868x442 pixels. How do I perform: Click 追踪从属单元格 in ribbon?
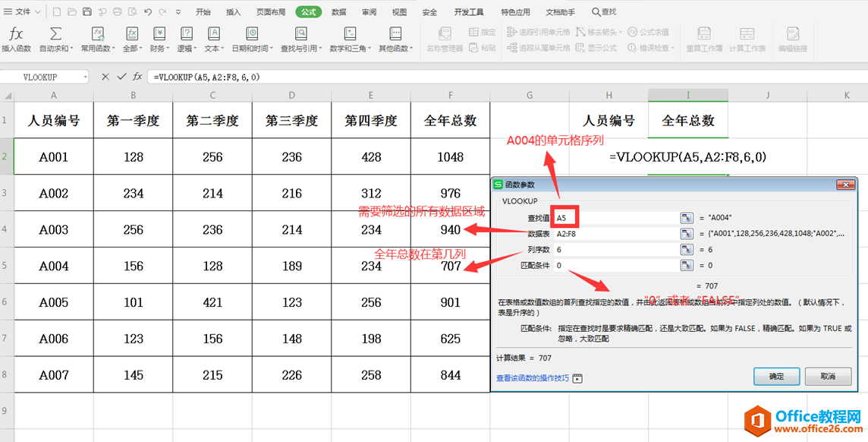pos(539,48)
